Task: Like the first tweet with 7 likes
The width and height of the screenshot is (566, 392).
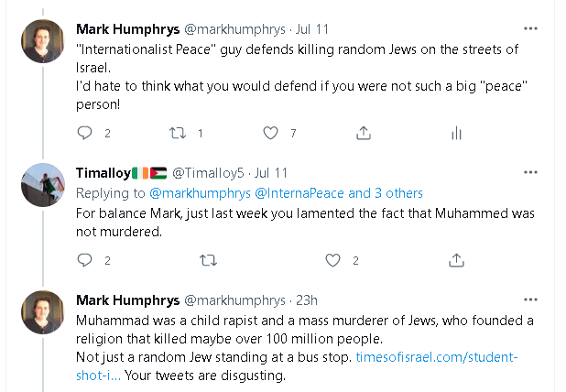Action: click(270, 133)
